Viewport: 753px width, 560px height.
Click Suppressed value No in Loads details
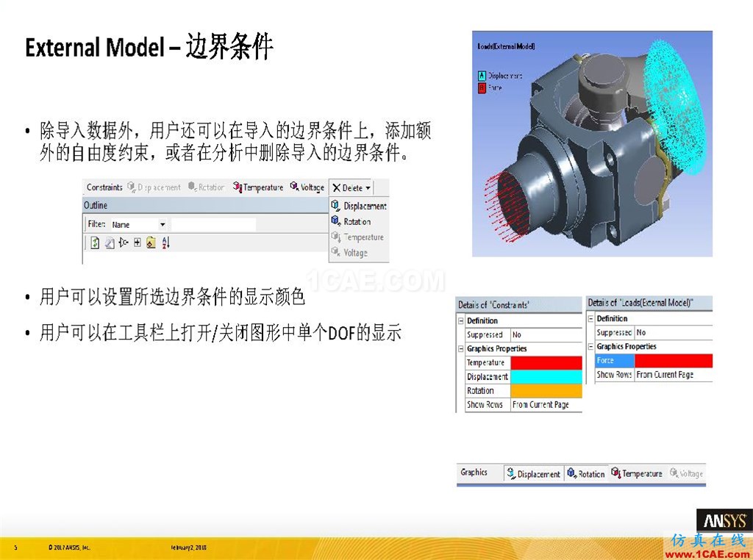[674, 332]
